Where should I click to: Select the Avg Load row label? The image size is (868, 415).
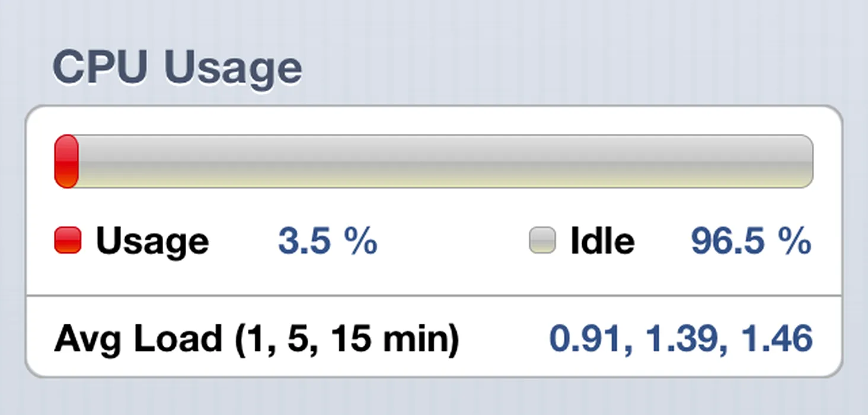(x=256, y=339)
